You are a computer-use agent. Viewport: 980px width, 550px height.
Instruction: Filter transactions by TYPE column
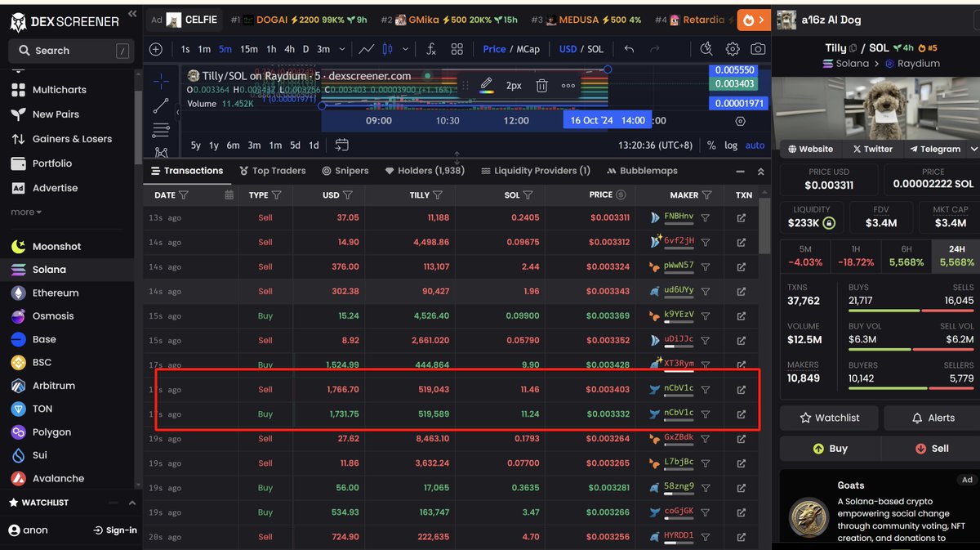276,195
